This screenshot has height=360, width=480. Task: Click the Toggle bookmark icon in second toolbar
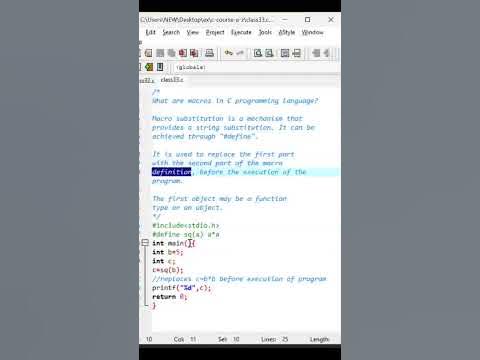click(160, 67)
